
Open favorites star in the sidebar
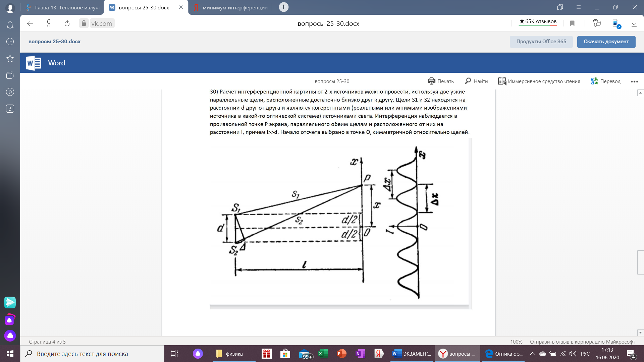tap(10, 58)
